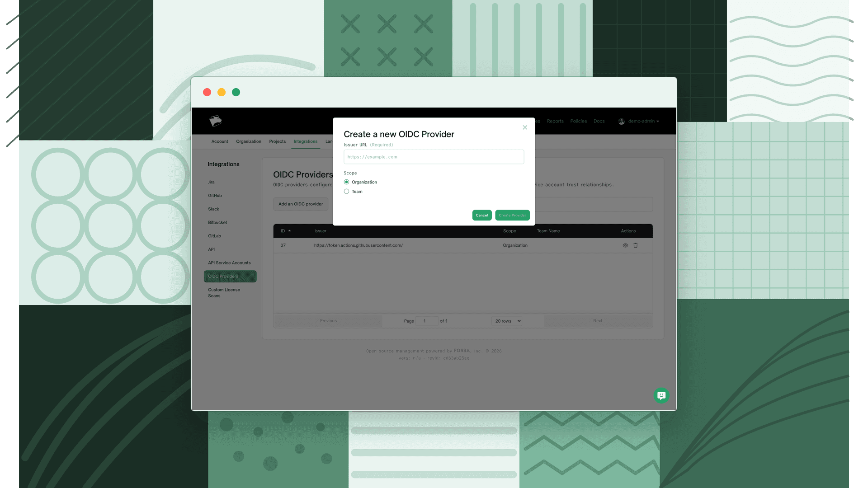Open the Reports menu item

(555, 121)
